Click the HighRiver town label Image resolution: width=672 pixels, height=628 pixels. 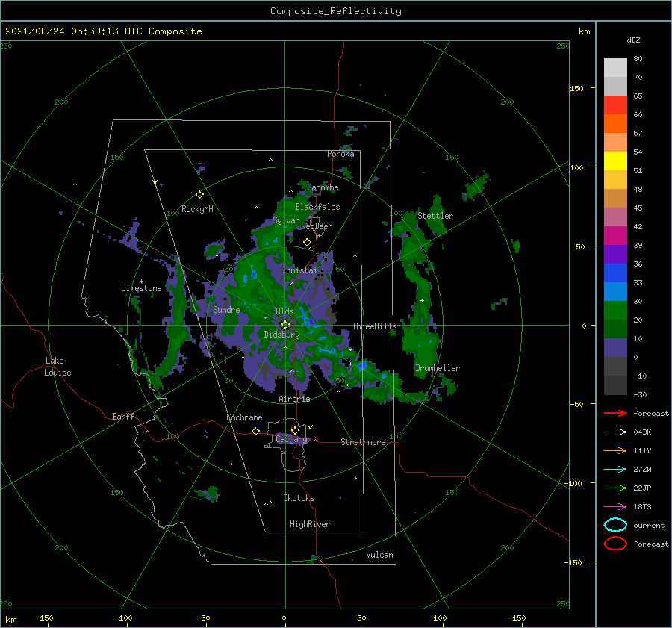tap(310, 524)
